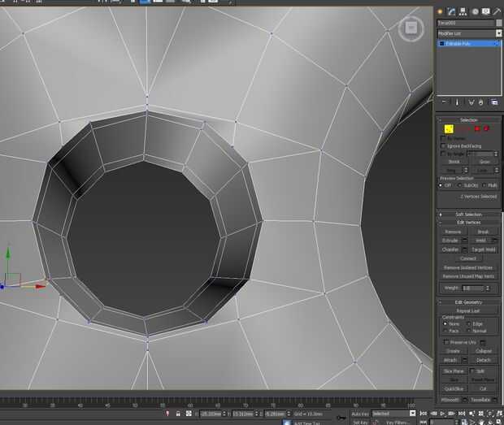504x425 pixels.
Task: Click the ViewCube in the viewport corner
Action: point(411,28)
